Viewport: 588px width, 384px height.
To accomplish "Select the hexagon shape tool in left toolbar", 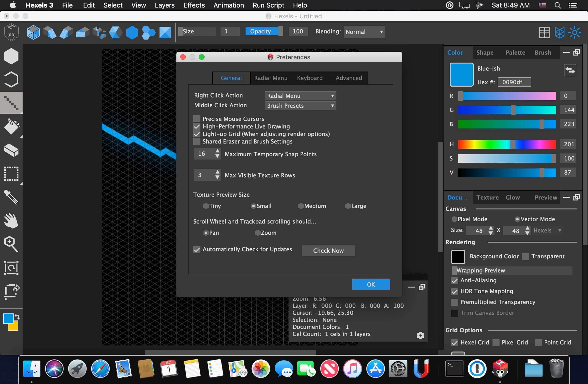I will (x=11, y=56).
